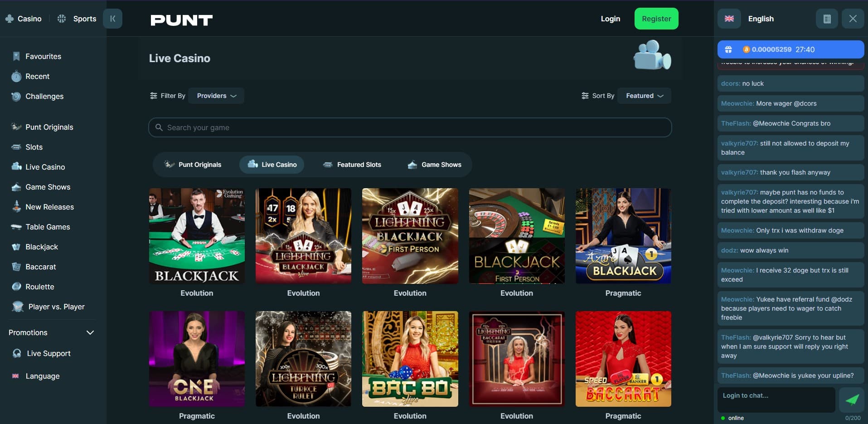The image size is (868, 424).
Task: Click the Game Shows sidebar icon
Action: click(16, 187)
